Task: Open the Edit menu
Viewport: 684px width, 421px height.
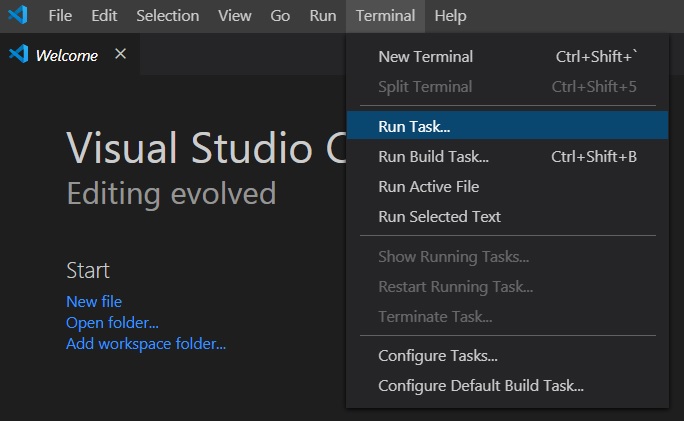Action: pos(104,16)
